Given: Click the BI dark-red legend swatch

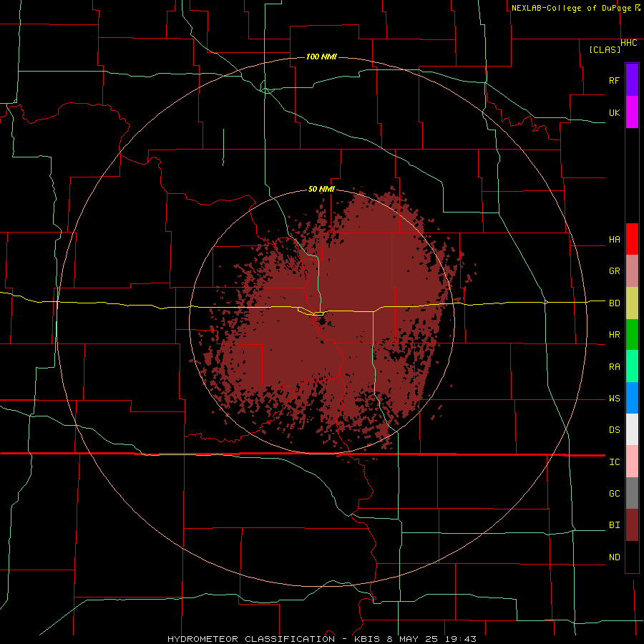Looking at the screenshot, I should tap(632, 525).
